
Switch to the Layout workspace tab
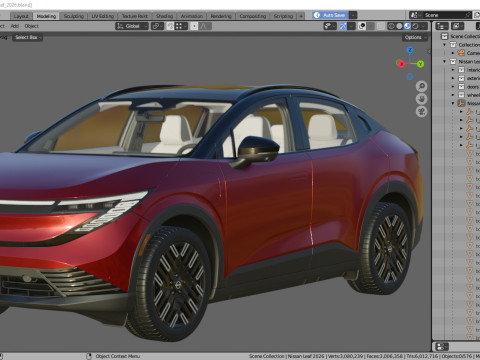pyautogui.click(x=21, y=16)
